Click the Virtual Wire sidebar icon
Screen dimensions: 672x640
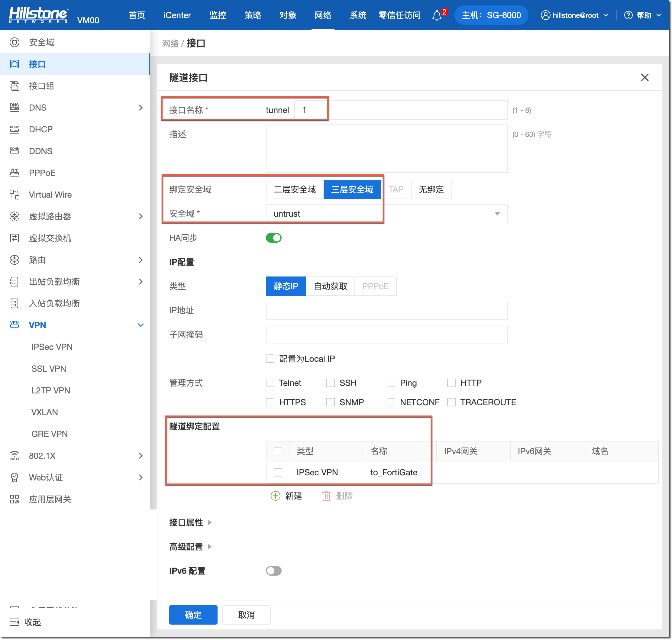pyautogui.click(x=14, y=195)
